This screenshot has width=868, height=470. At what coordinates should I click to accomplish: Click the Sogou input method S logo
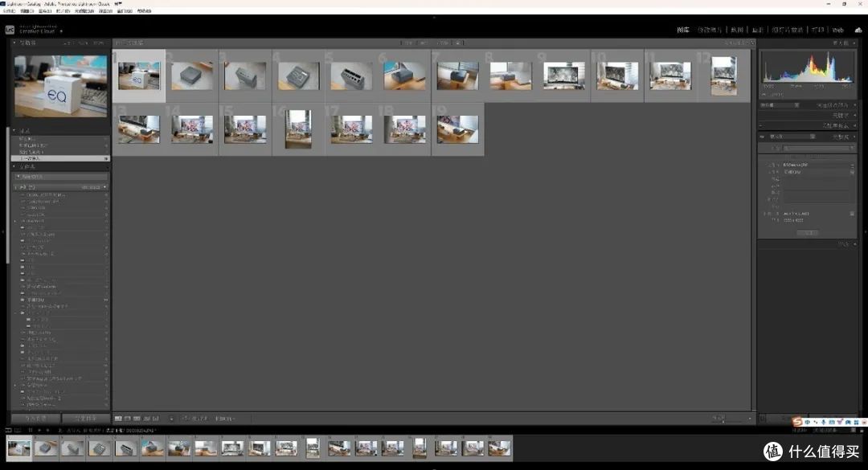797,422
